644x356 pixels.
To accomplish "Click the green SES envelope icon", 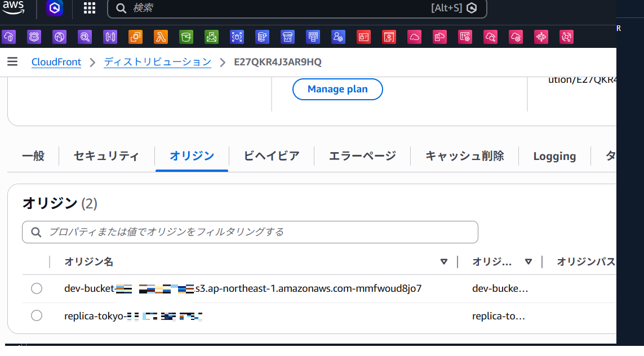I will coord(211,37).
